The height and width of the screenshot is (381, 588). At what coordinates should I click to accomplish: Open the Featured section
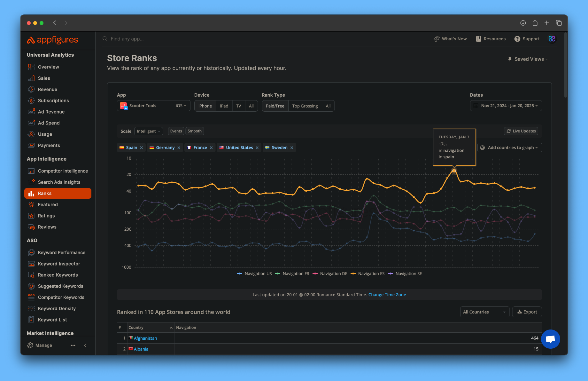click(47, 204)
